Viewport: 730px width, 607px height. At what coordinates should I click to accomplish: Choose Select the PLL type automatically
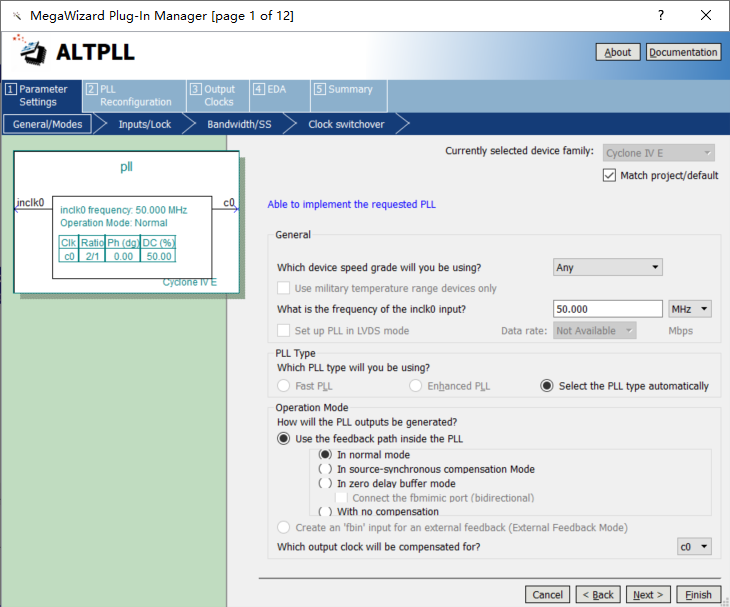547,386
